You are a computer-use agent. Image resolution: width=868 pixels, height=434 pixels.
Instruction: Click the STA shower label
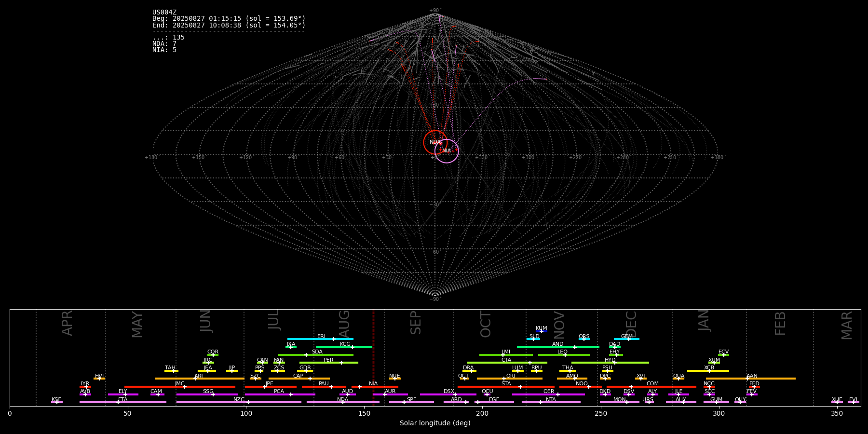(506, 384)
